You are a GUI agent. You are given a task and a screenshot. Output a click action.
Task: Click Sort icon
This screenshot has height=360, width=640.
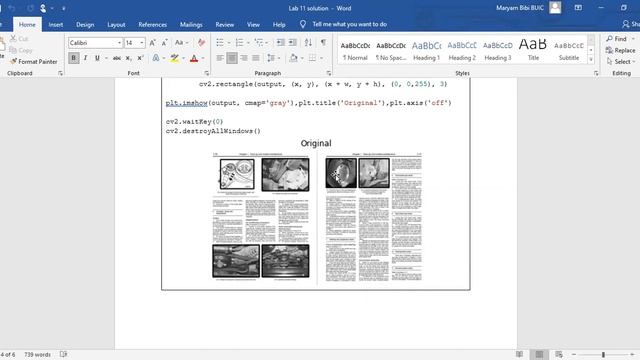(x=308, y=42)
